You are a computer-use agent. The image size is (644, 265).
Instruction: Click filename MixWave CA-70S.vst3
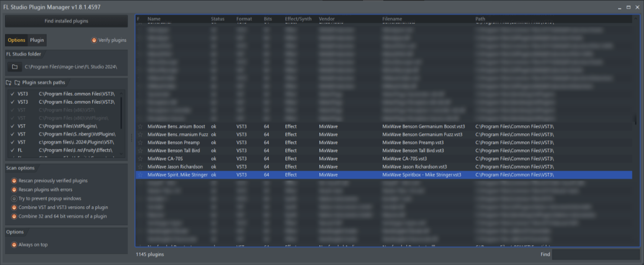point(405,159)
